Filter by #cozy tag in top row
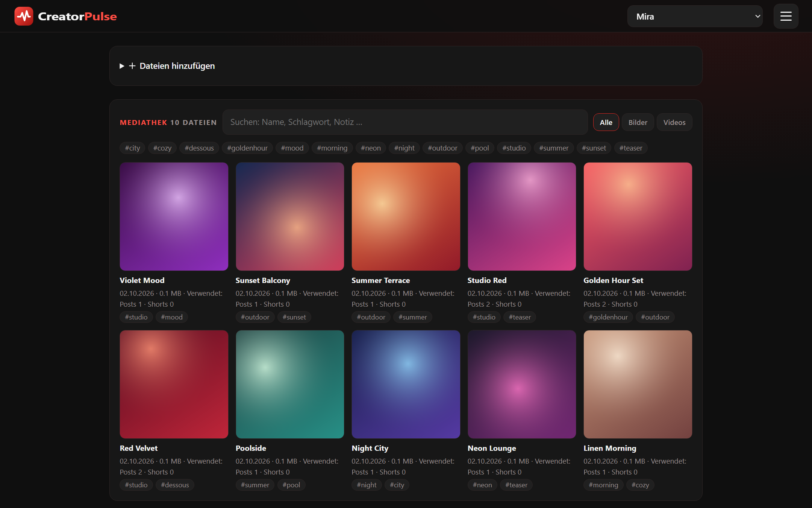 click(162, 148)
